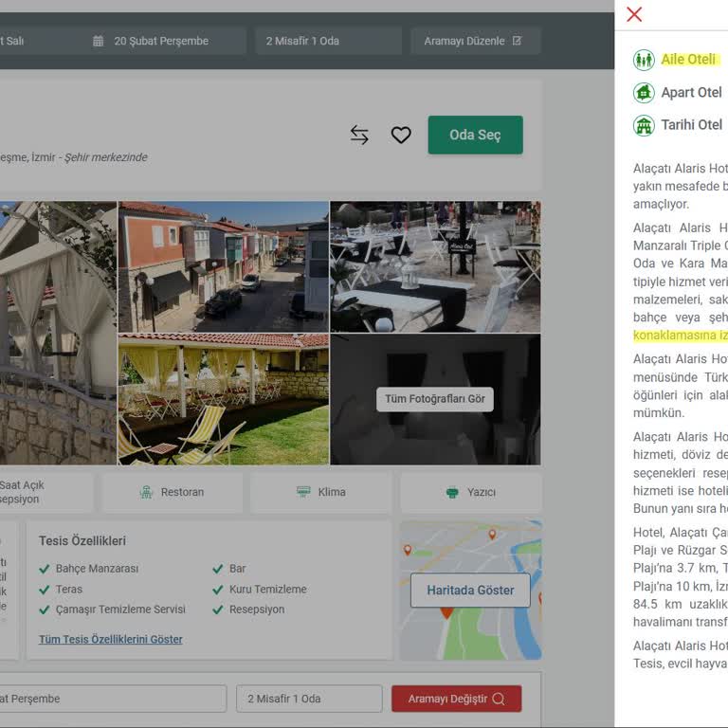Click the Tarihi Otel icon

[x=644, y=125]
